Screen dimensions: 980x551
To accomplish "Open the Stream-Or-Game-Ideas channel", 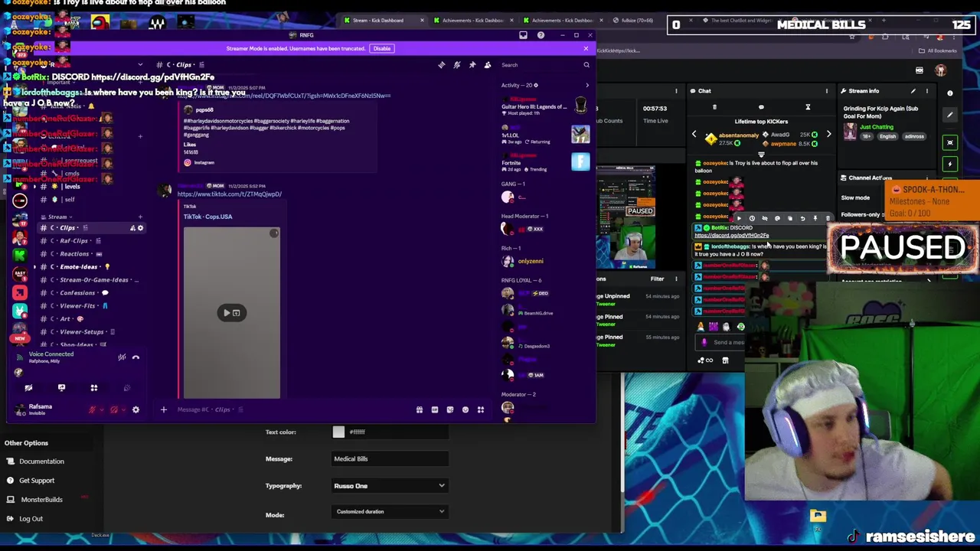I will pyautogui.click(x=92, y=280).
